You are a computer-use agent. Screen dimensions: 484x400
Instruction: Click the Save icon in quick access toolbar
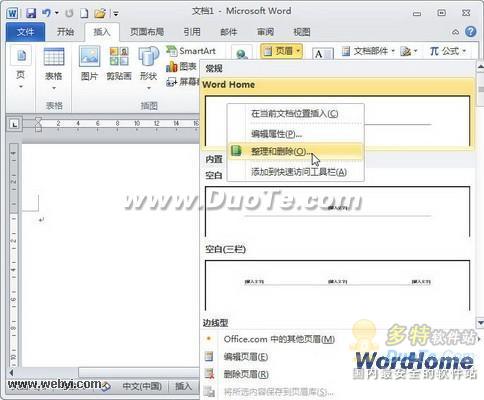pos(31,13)
